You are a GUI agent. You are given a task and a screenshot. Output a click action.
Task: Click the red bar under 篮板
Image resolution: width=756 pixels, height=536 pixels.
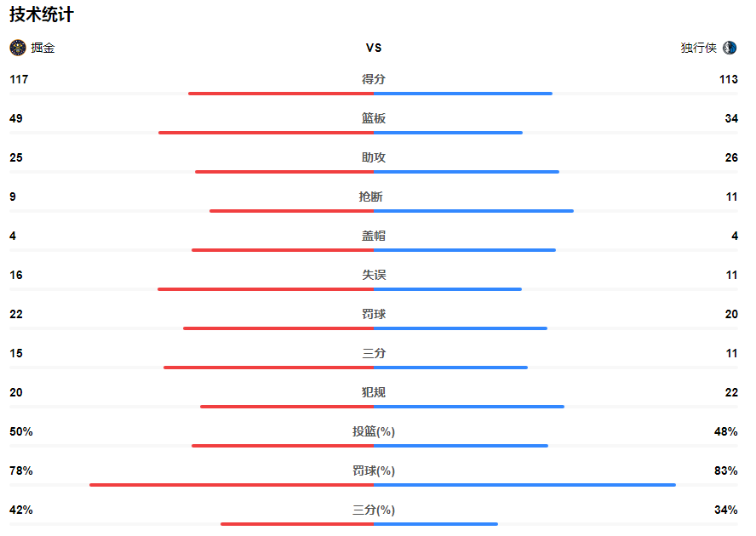266,133
